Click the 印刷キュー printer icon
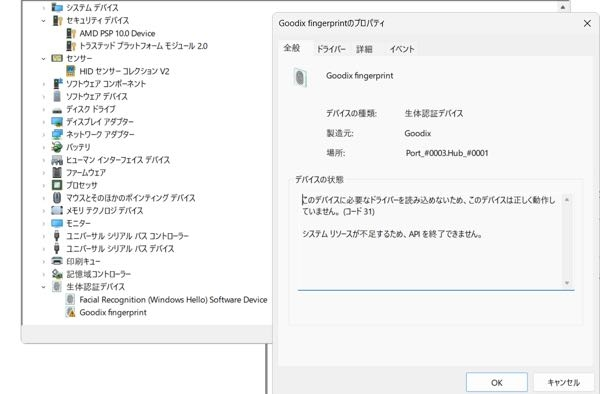This screenshot has height=394, width=600. coord(57,261)
